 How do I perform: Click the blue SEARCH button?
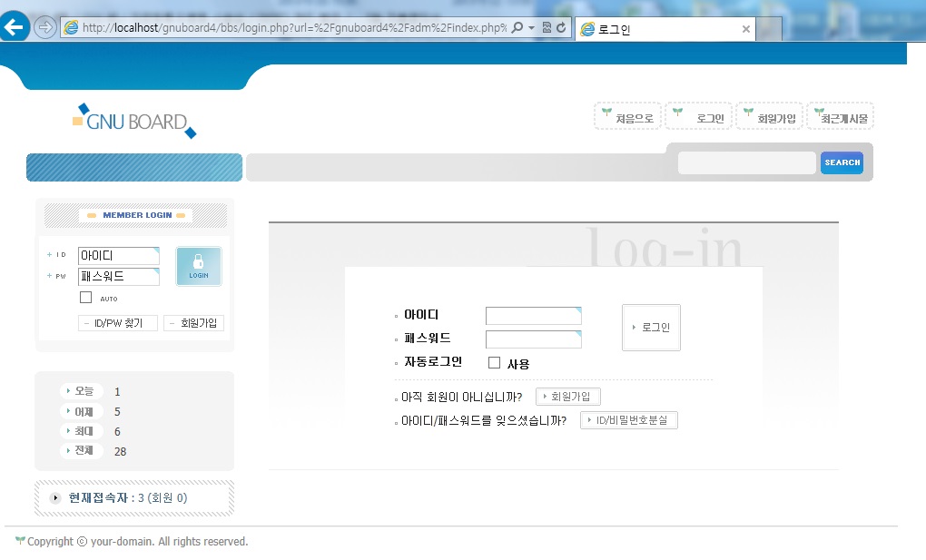pyautogui.click(x=842, y=162)
